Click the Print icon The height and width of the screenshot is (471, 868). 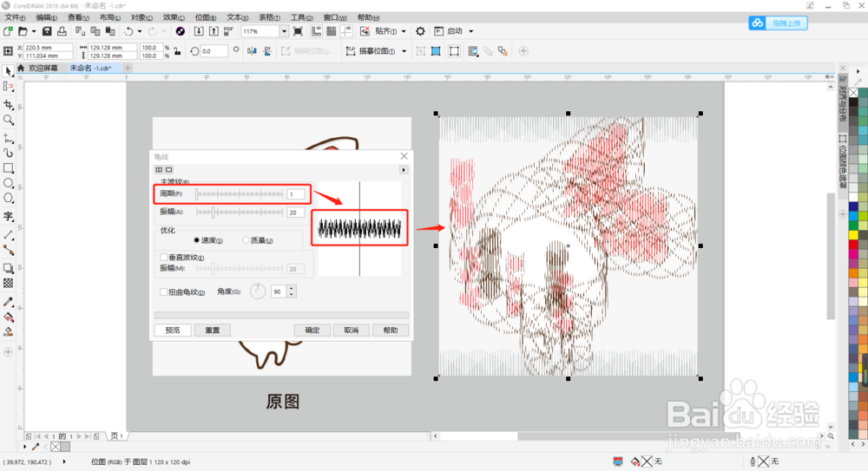point(62,31)
